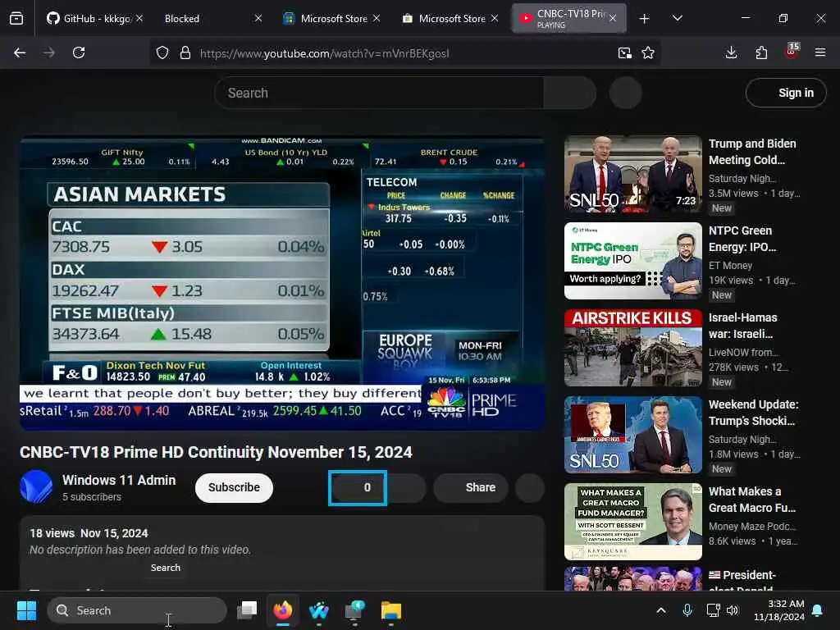Open the extension with 15 badge
The width and height of the screenshot is (840, 630).
click(x=792, y=52)
